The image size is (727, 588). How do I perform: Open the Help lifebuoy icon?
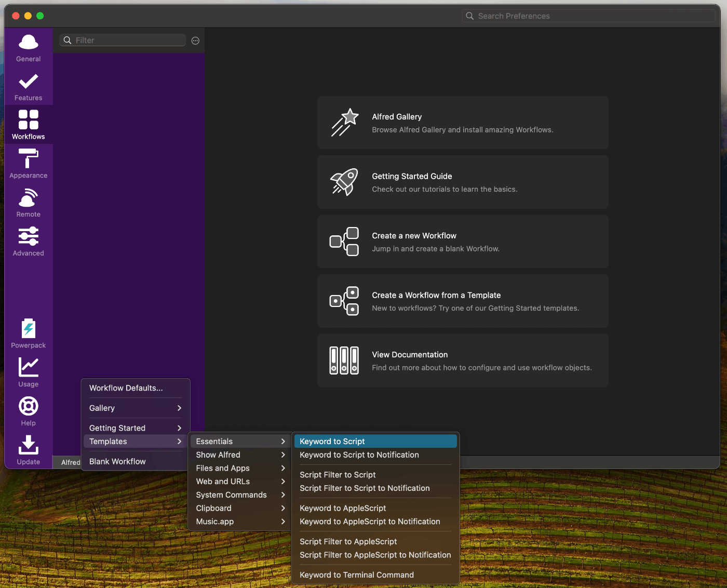point(29,406)
